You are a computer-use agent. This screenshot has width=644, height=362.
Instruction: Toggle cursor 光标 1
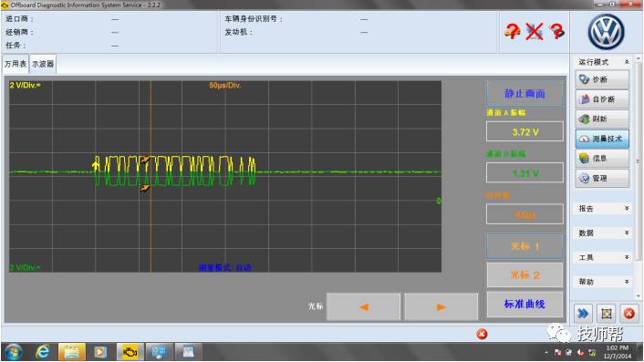pyautogui.click(x=525, y=246)
